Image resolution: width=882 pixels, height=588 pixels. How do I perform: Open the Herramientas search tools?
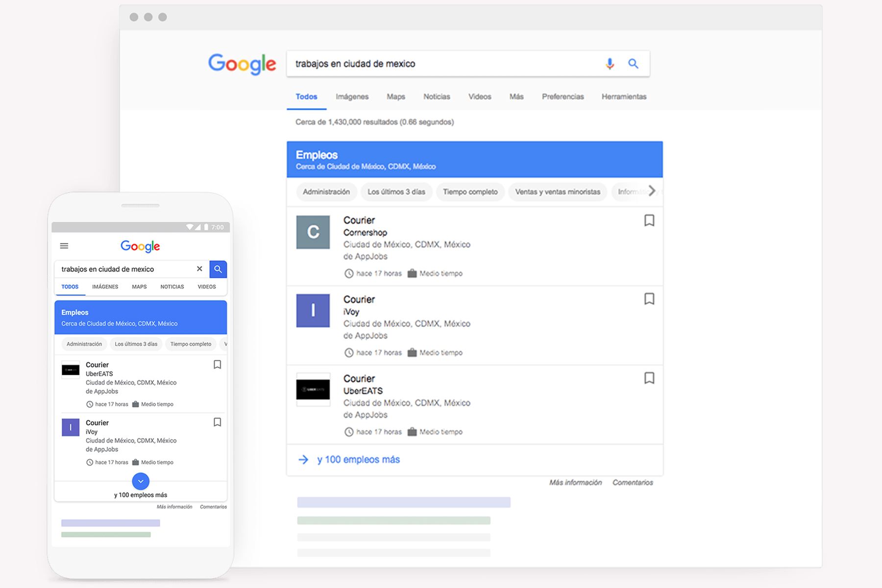tap(624, 97)
